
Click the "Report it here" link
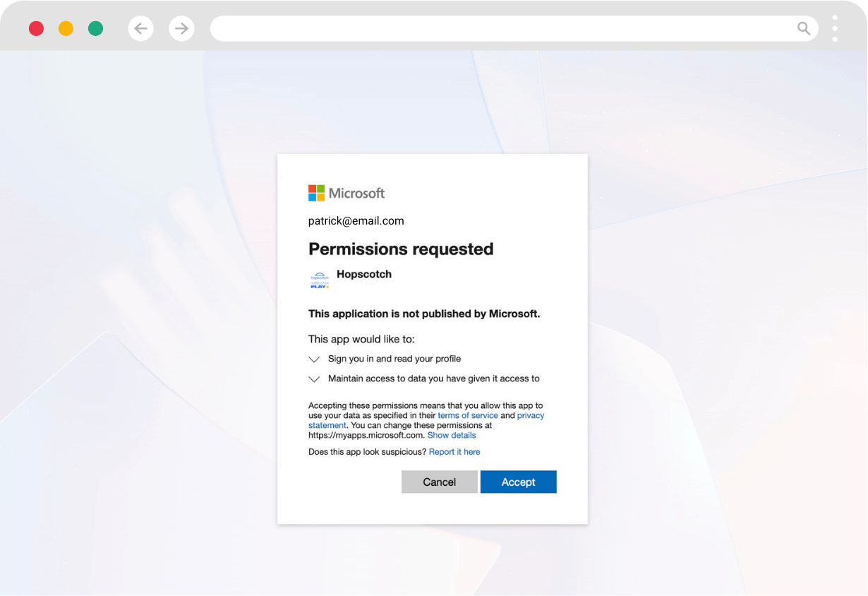pos(454,452)
